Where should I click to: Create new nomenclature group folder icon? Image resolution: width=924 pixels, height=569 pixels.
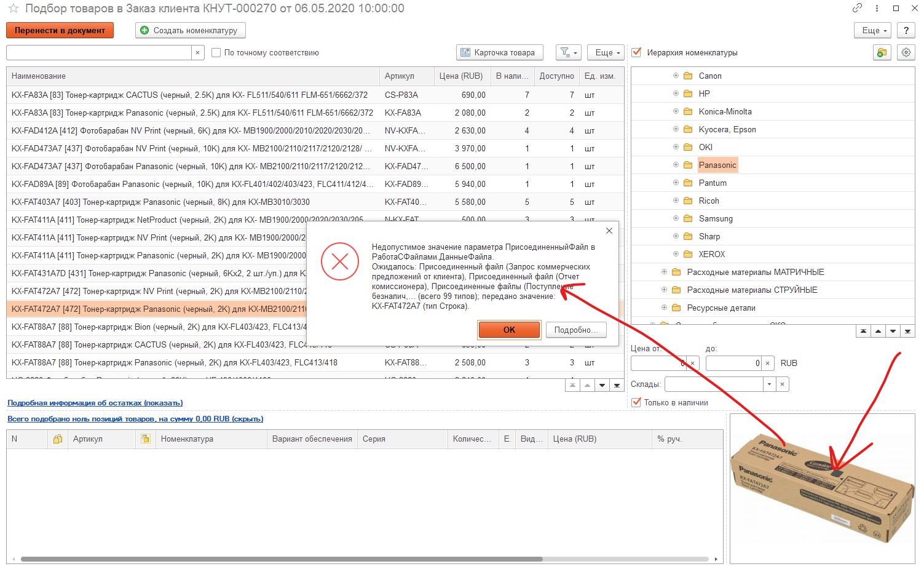pyautogui.click(x=882, y=53)
